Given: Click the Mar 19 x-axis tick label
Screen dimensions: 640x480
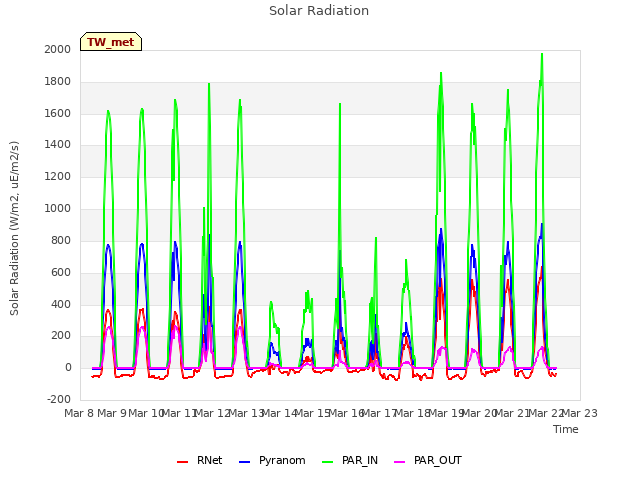Looking at the screenshot, I should pos(447,413).
